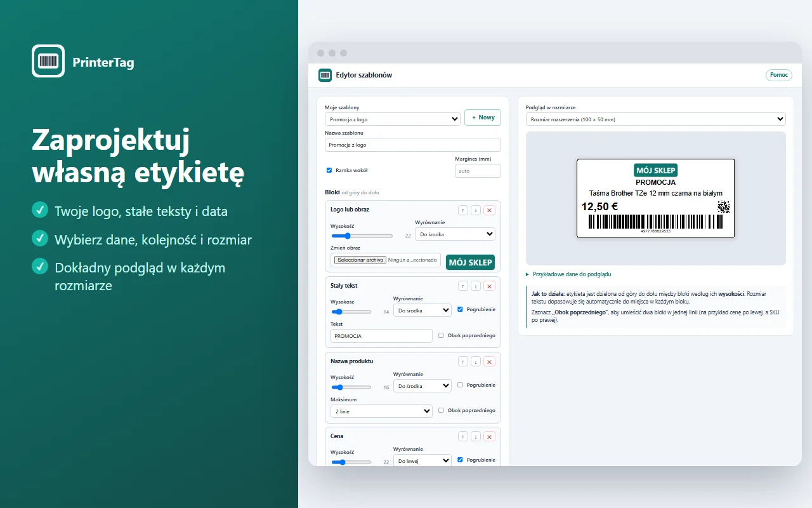Open the Wyrównanie dropdown for Stały tekst
812x508 pixels.
pyautogui.click(x=422, y=310)
